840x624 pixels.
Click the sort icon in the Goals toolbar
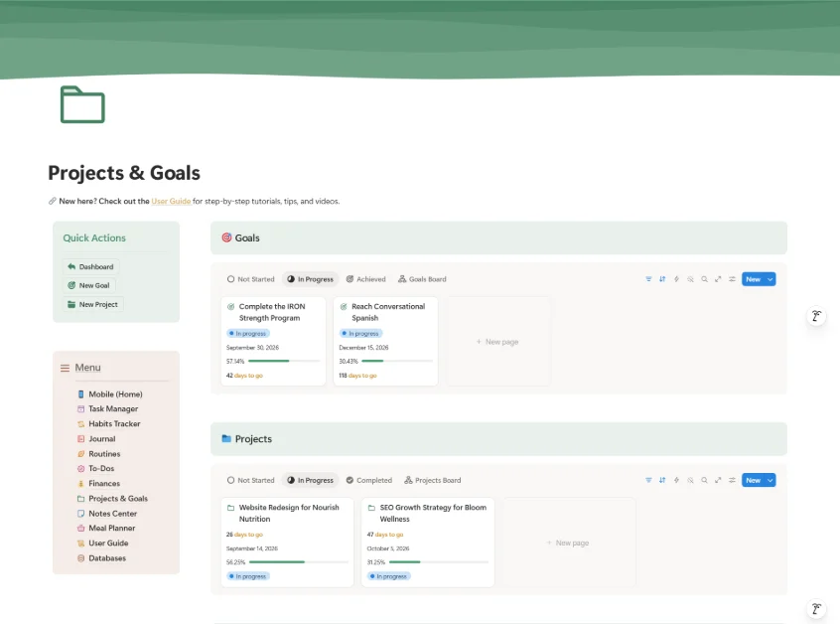(662, 279)
